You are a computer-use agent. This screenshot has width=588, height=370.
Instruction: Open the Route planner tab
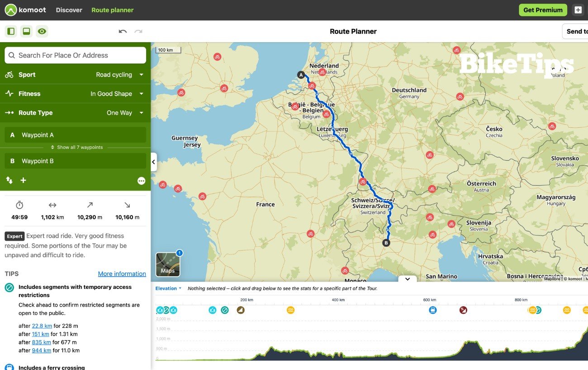click(x=113, y=10)
